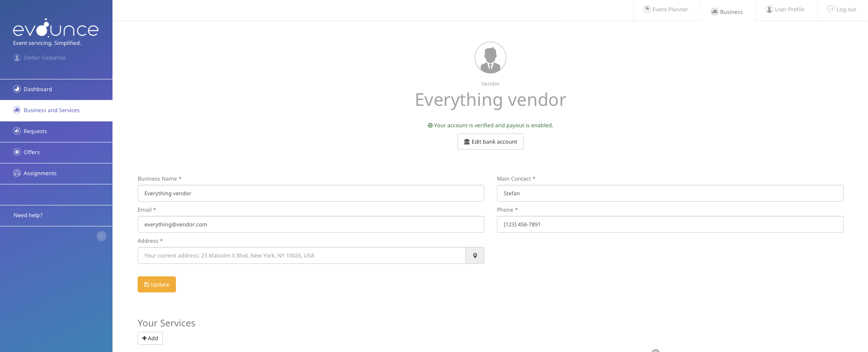Click the Requests megaphone icon
The height and width of the screenshot is (352, 868).
coord(17,131)
